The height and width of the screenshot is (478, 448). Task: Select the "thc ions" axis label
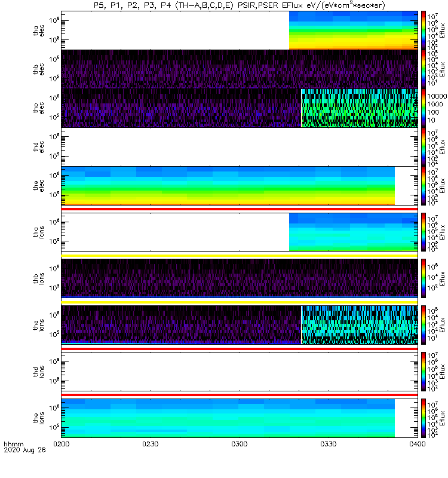39,325
